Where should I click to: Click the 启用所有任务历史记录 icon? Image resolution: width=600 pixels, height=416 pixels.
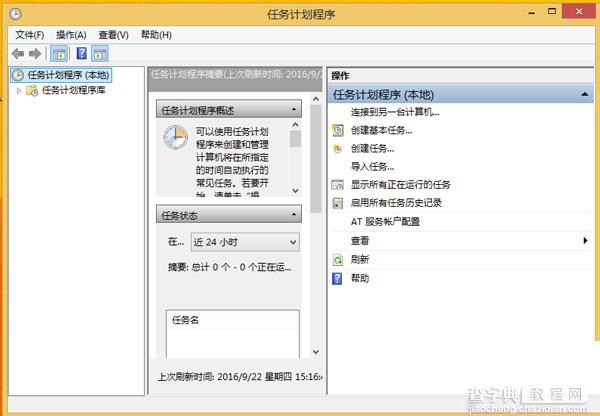[338, 203]
